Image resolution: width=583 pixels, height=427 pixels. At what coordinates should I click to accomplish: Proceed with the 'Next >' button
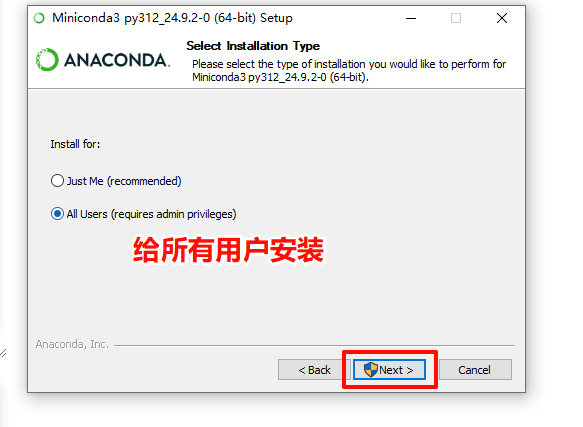pos(389,370)
